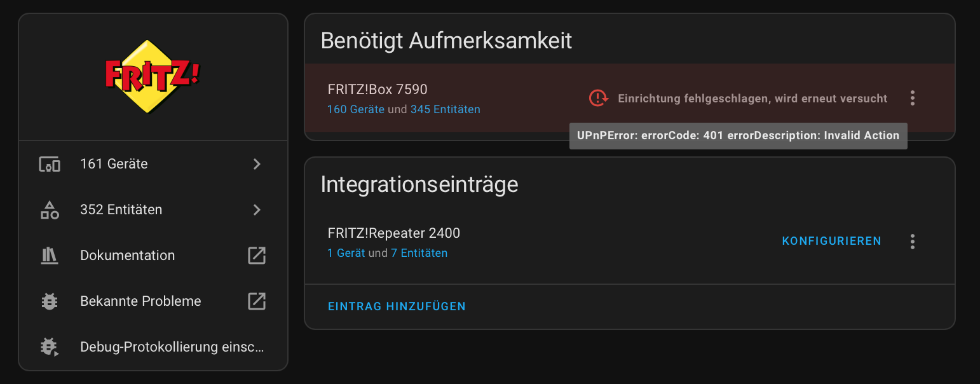Expand the 161 Geräte chevron
The width and height of the screenshot is (980, 384).
click(257, 164)
